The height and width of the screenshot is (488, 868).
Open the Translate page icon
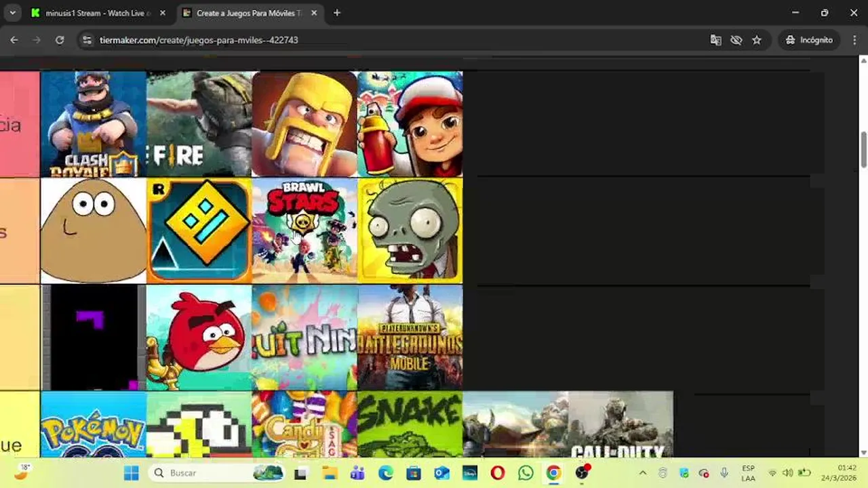[x=715, y=40]
